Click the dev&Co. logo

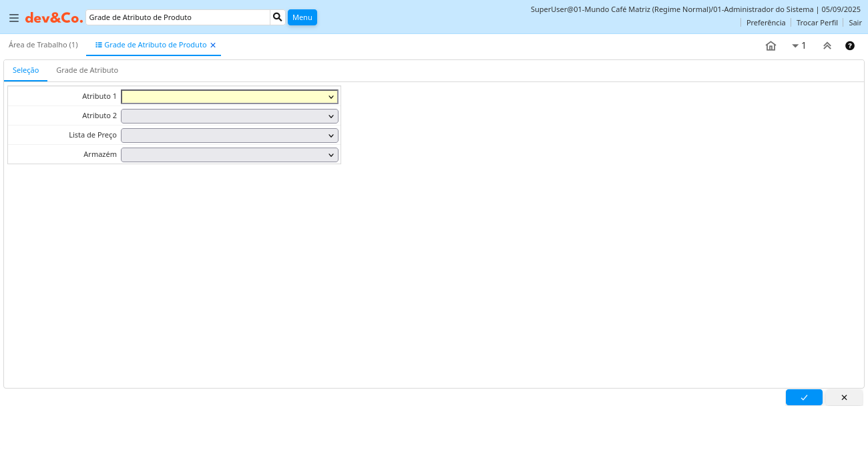click(x=54, y=18)
